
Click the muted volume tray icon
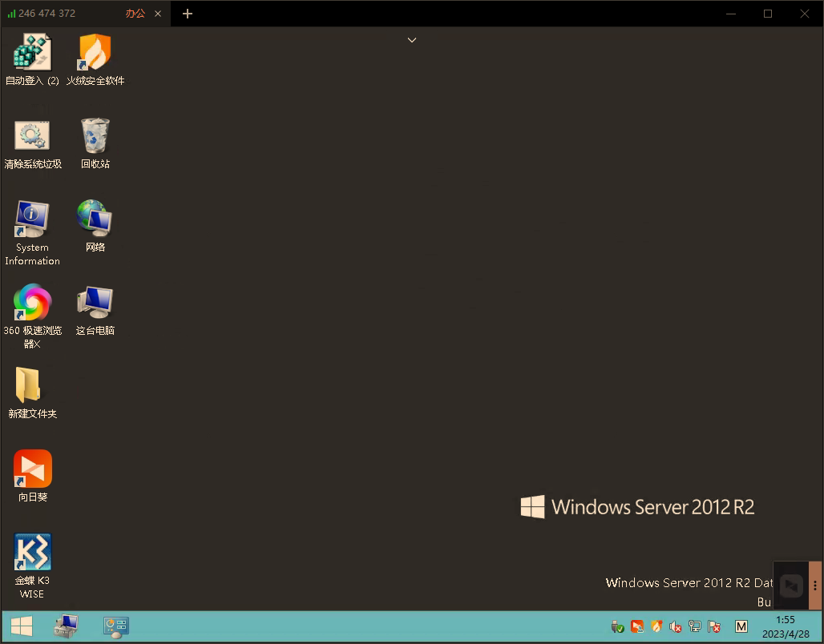click(x=676, y=626)
